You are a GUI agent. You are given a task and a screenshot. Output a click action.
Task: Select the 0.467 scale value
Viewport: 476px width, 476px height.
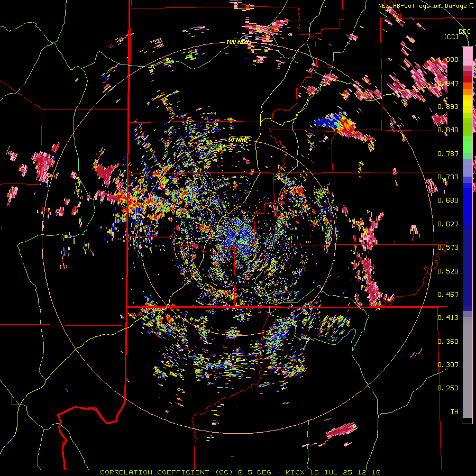[448, 295]
